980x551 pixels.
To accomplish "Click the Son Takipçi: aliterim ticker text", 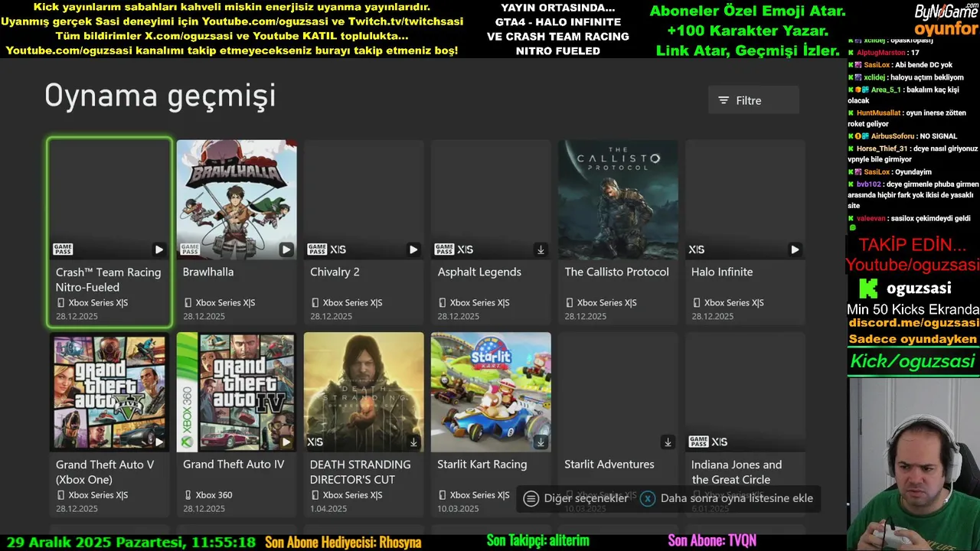I will 538,541.
